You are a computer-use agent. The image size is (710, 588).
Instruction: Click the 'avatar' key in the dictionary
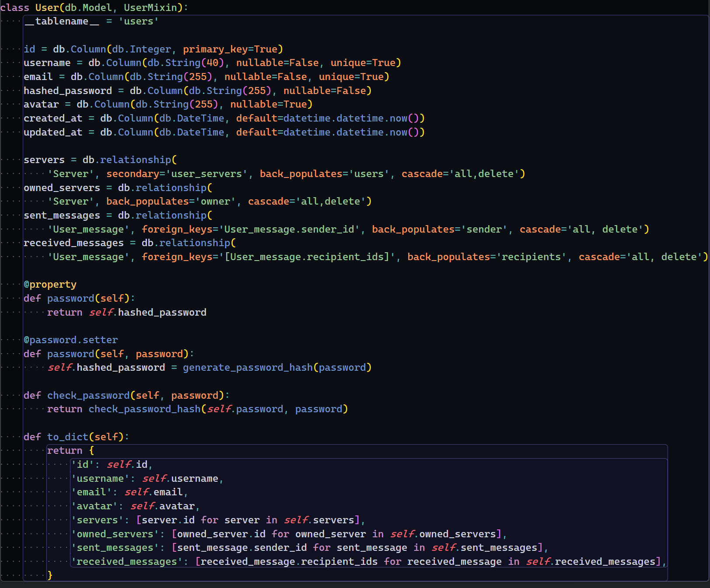[x=94, y=506]
